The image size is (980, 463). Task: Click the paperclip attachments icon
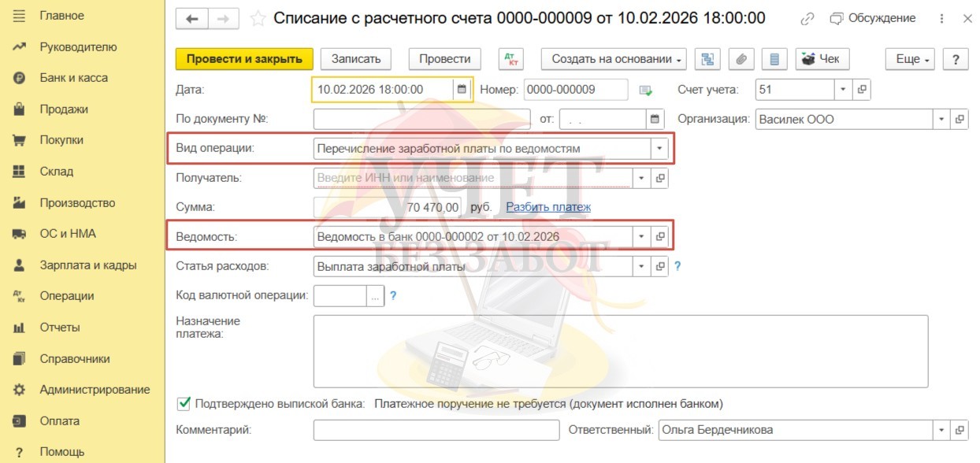(741, 59)
